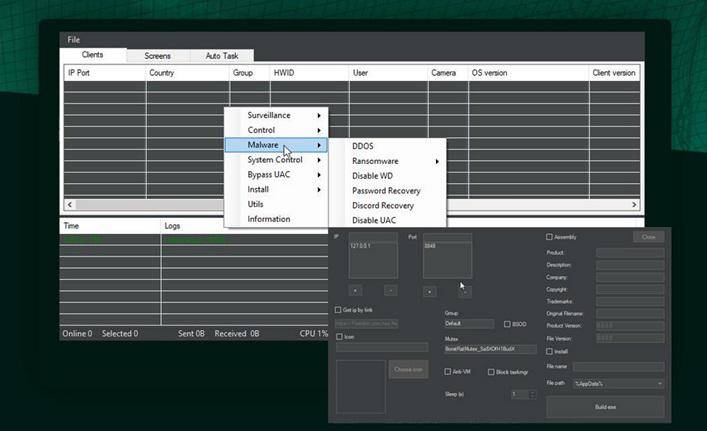The width and height of the screenshot is (707, 431).
Task: Expand the Control submenu arrow
Action: click(319, 130)
